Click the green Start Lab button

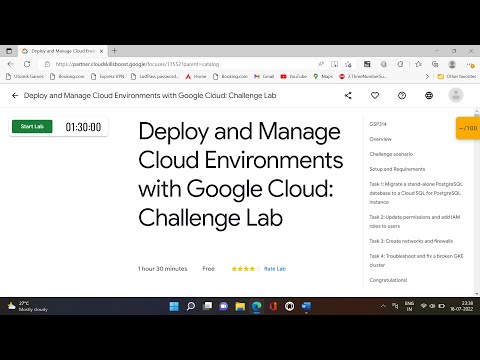32,126
